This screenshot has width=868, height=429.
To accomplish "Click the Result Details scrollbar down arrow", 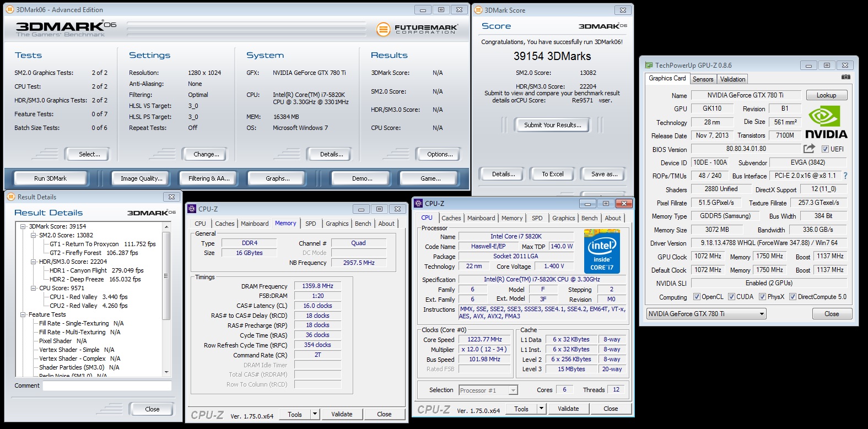I will [x=166, y=372].
